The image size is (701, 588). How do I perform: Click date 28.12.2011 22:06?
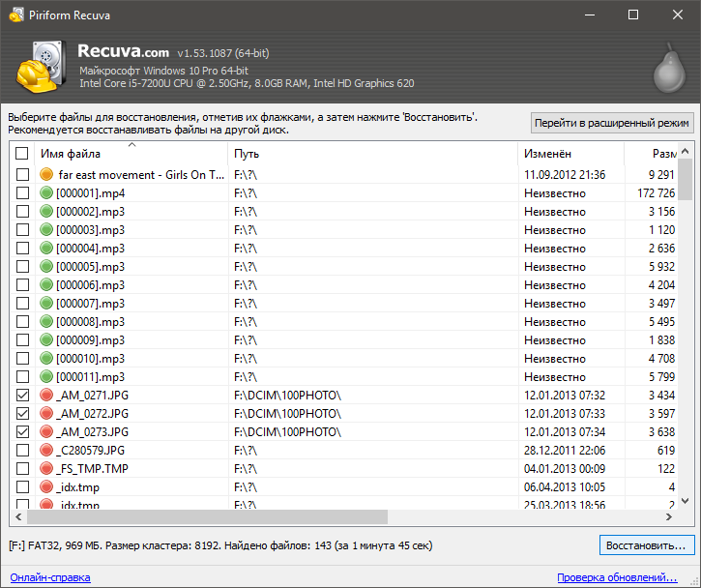coord(565,451)
